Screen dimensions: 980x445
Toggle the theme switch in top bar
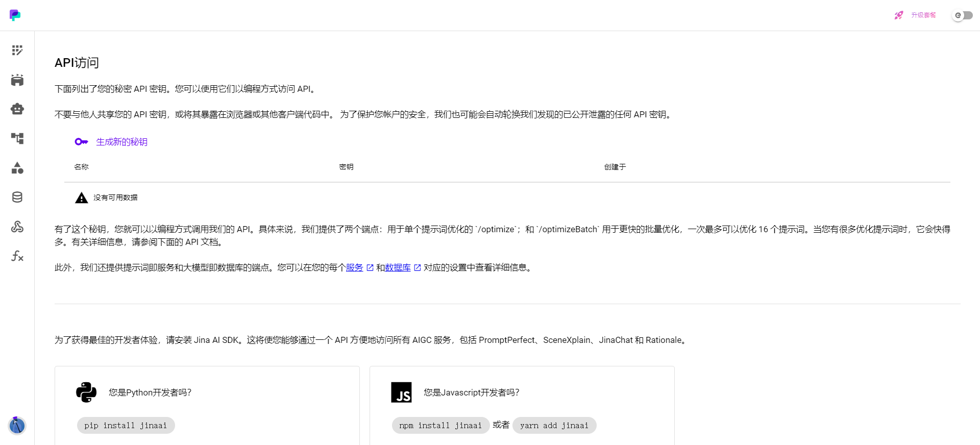(963, 15)
